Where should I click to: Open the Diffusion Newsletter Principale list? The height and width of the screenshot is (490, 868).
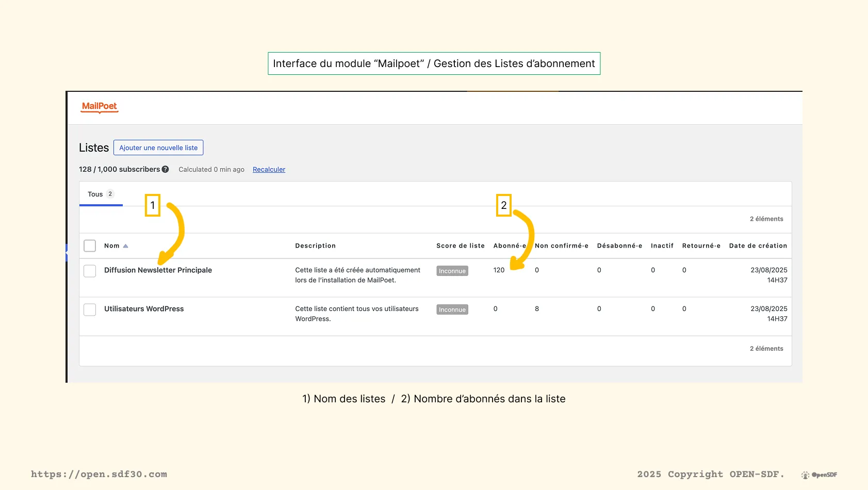coord(158,270)
